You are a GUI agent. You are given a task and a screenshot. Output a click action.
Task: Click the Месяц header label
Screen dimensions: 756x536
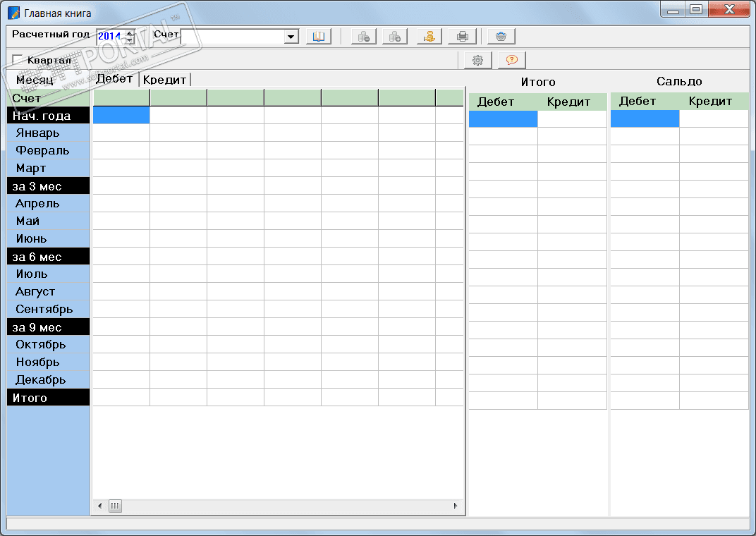click(x=35, y=80)
